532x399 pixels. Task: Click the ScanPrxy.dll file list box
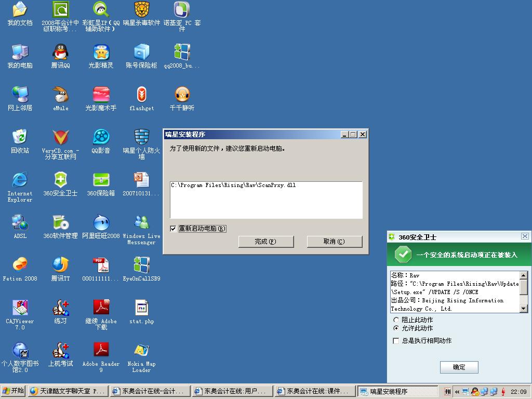(x=267, y=200)
